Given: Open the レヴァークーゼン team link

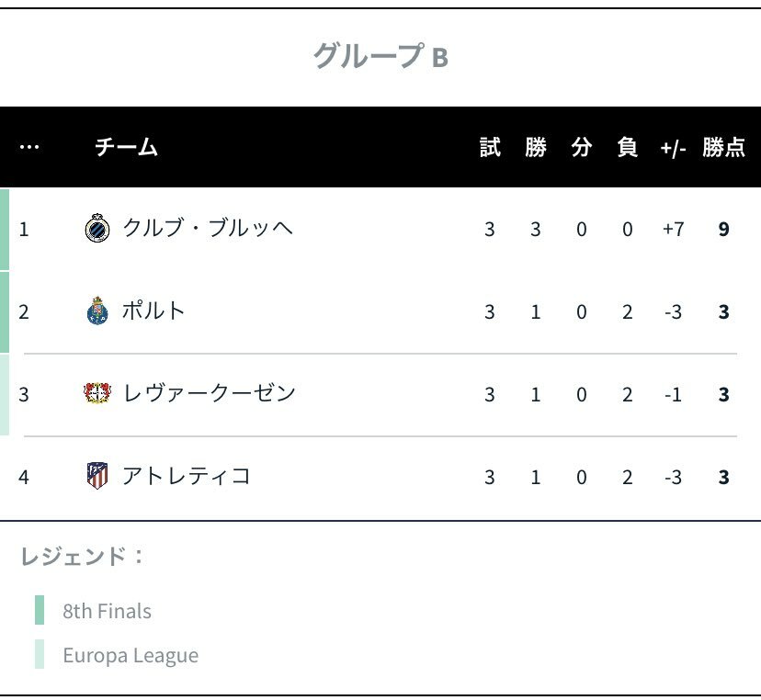Looking at the screenshot, I should point(210,393).
